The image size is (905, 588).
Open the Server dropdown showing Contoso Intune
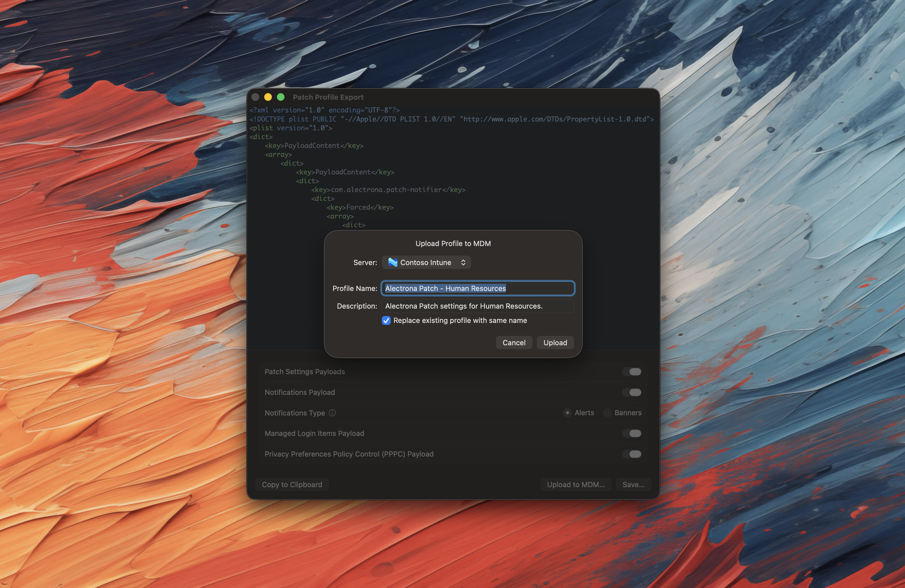pyautogui.click(x=426, y=263)
